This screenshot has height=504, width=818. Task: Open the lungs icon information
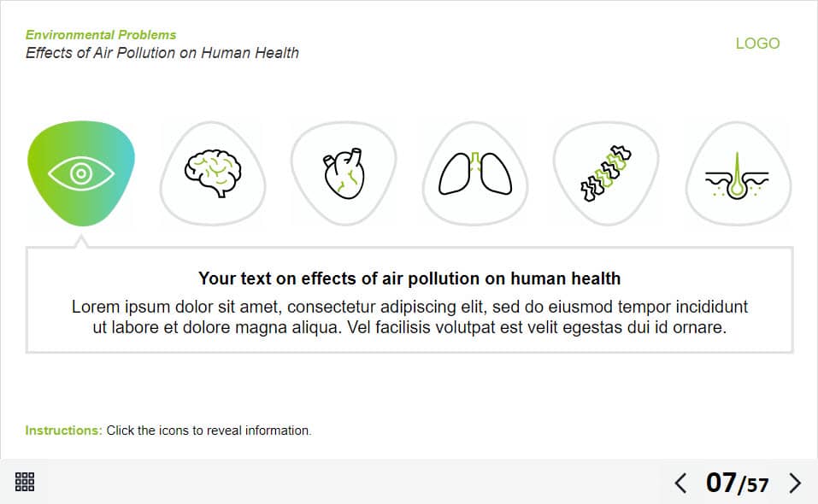(x=475, y=173)
